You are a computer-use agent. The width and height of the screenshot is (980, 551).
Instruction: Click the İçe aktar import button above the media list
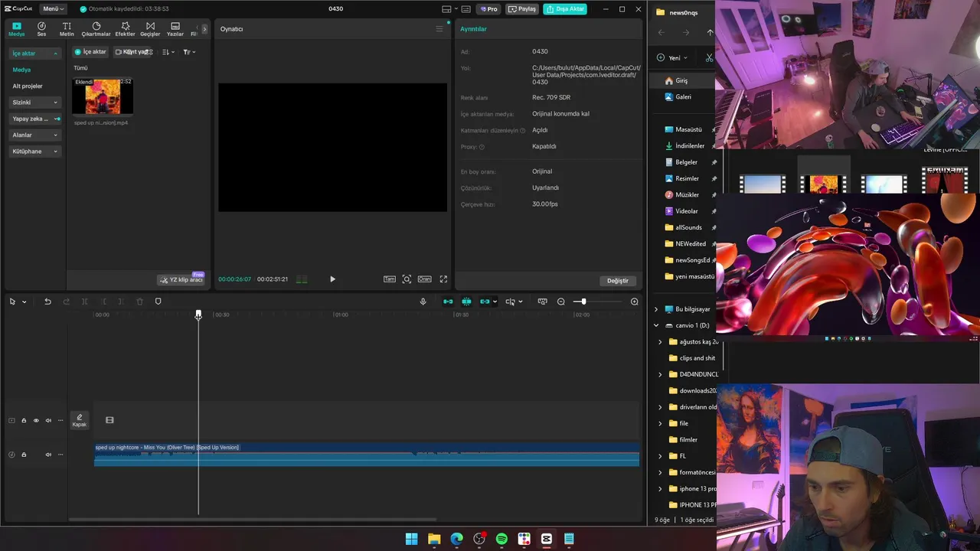click(90, 52)
